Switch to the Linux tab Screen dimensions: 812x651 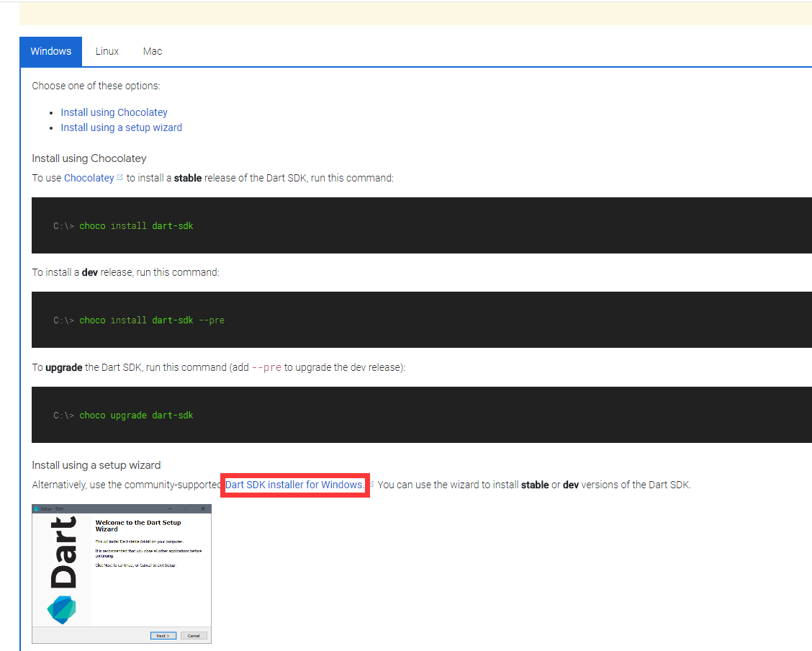pyautogui.click(x=107, y=51)
